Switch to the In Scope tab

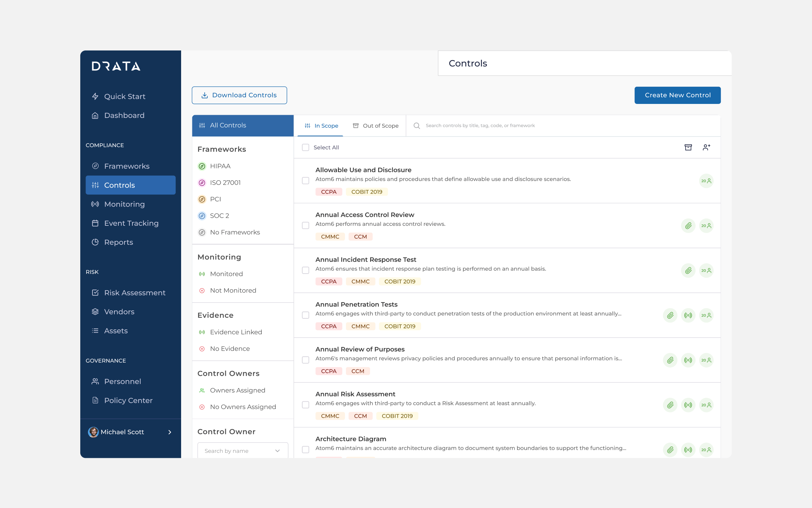click(x=321, y=126)
